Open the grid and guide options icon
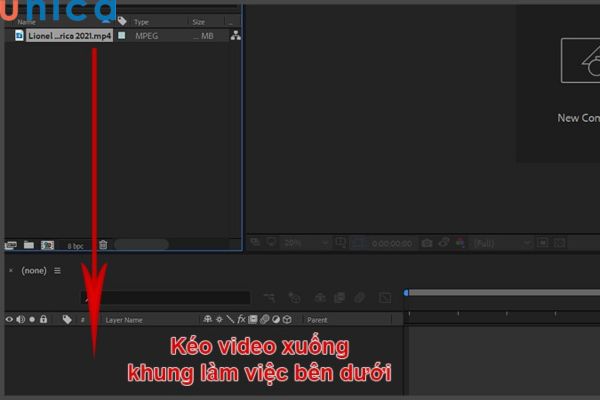This screenshot has width=600, height=400. [340, 242]
